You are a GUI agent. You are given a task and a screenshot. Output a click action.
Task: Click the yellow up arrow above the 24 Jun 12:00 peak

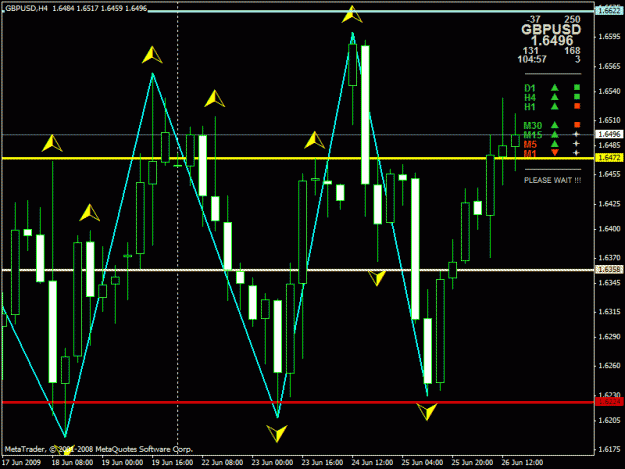(x=352, y=14)
